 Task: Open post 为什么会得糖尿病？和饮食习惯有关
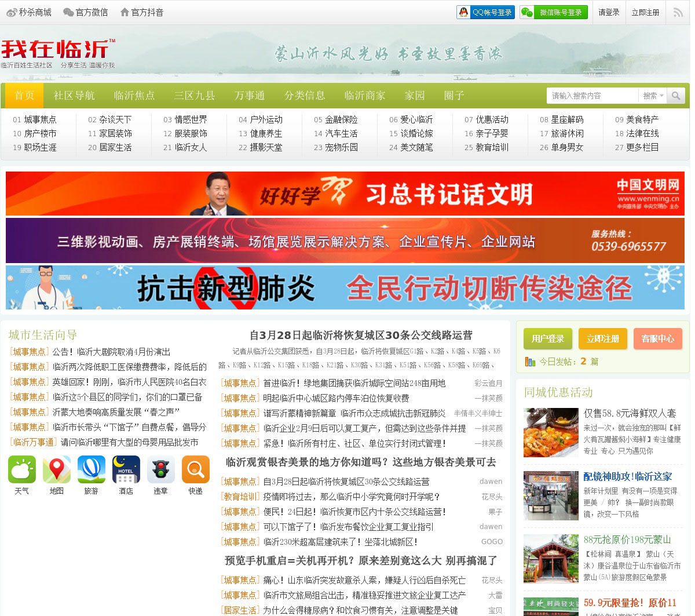pyautogui.click(x=360, y=610)
